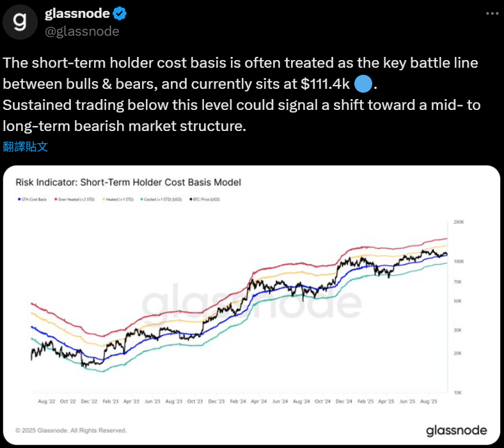This screenshot has width=504, height=448.
Task: Click the blue circle emoji in tweet
Action: [363, 84]
